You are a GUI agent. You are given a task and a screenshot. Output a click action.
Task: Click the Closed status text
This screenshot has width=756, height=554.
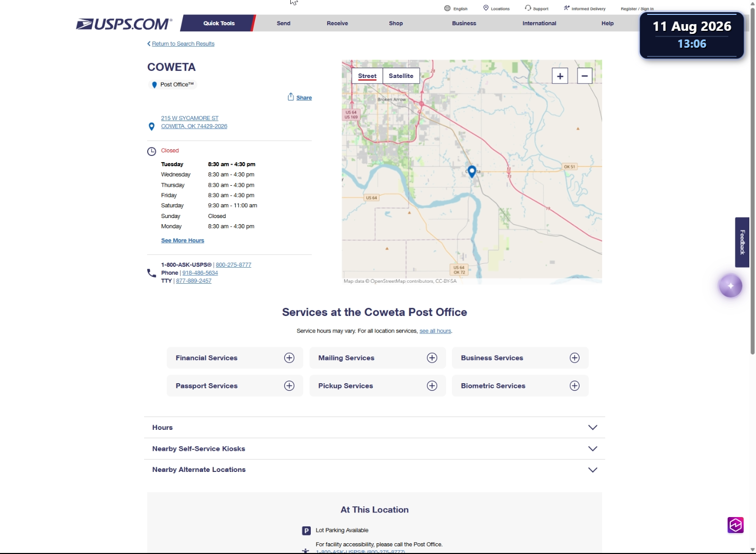tap(170, 150)
